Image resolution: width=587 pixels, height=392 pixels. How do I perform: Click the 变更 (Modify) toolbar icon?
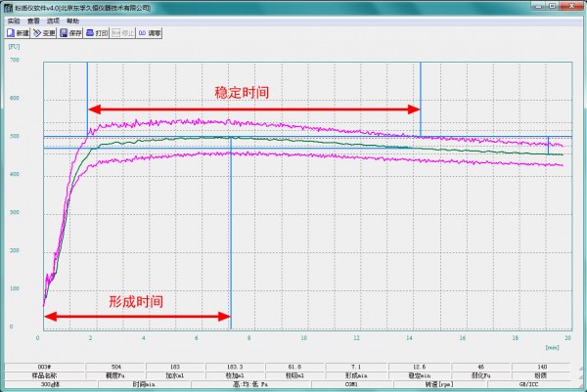point(43,32)
